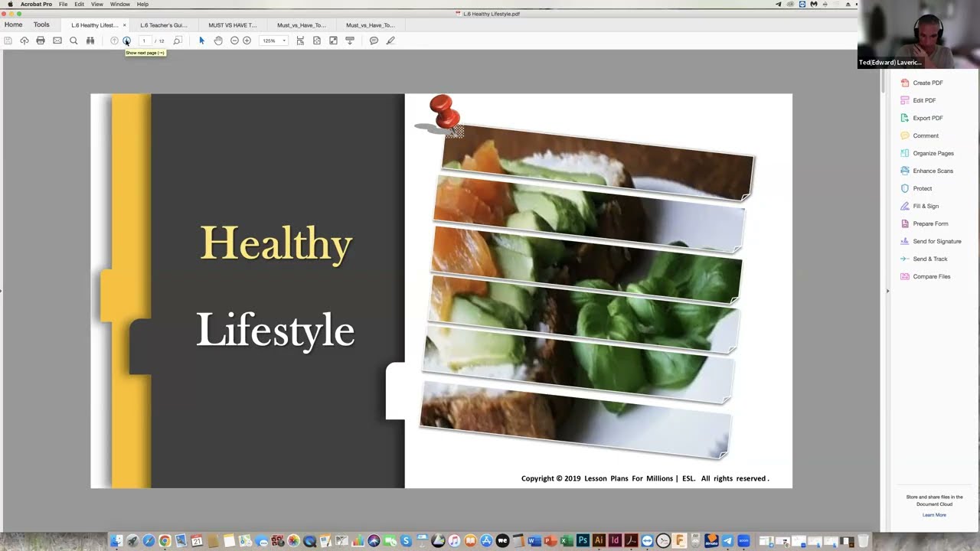This screenshot has height=551, width=980.
Task: Collapse the right tools pane arrow
Action: [887, 291]
